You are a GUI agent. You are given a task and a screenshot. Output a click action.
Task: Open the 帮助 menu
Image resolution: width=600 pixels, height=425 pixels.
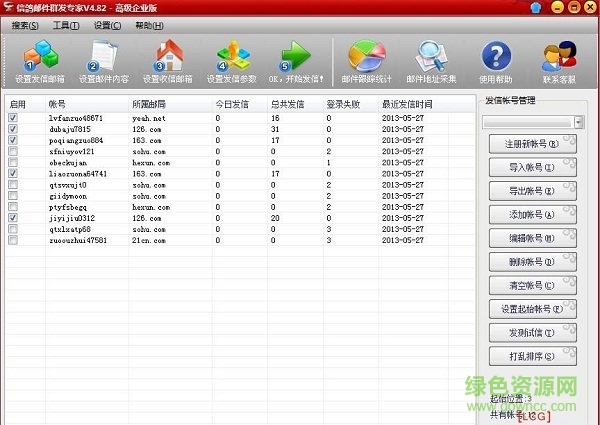click(148, 25)
